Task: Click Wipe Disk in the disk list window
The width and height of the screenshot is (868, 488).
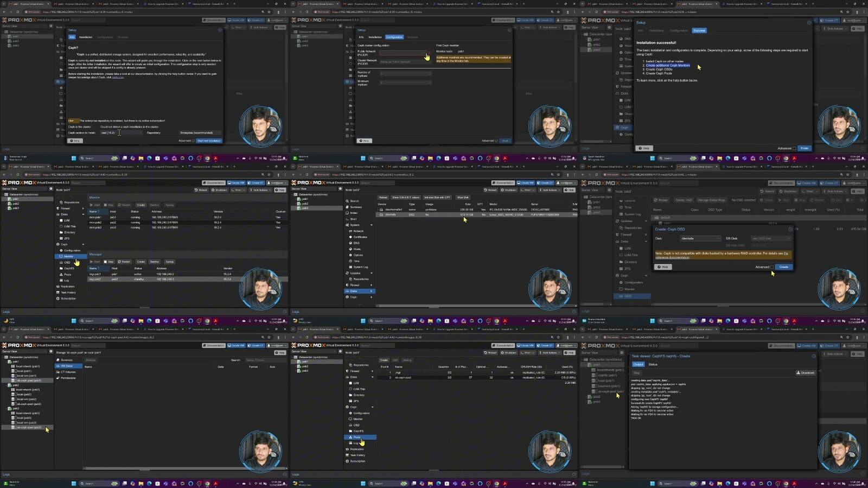Action: (x=463, y=198)
